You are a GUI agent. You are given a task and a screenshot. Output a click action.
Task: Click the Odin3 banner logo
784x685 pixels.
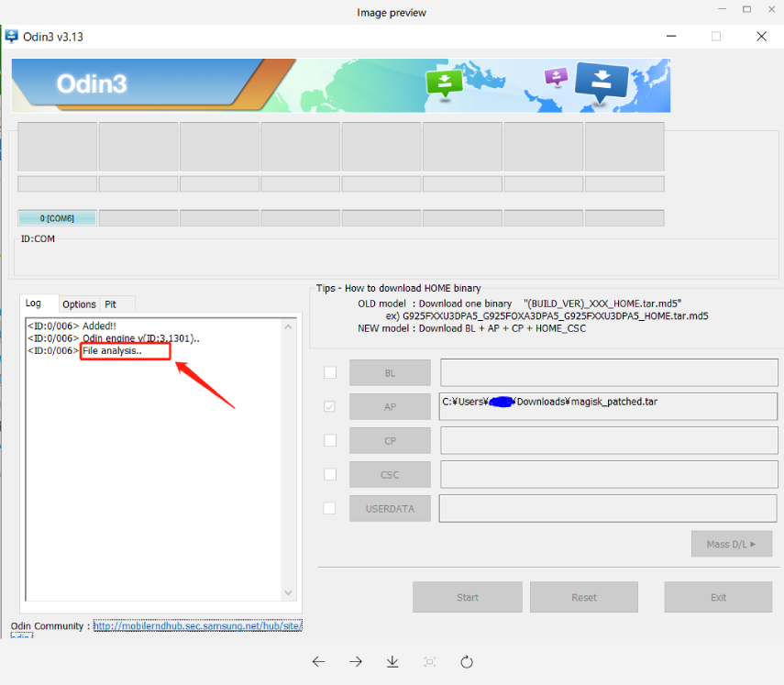pos(92,83)
